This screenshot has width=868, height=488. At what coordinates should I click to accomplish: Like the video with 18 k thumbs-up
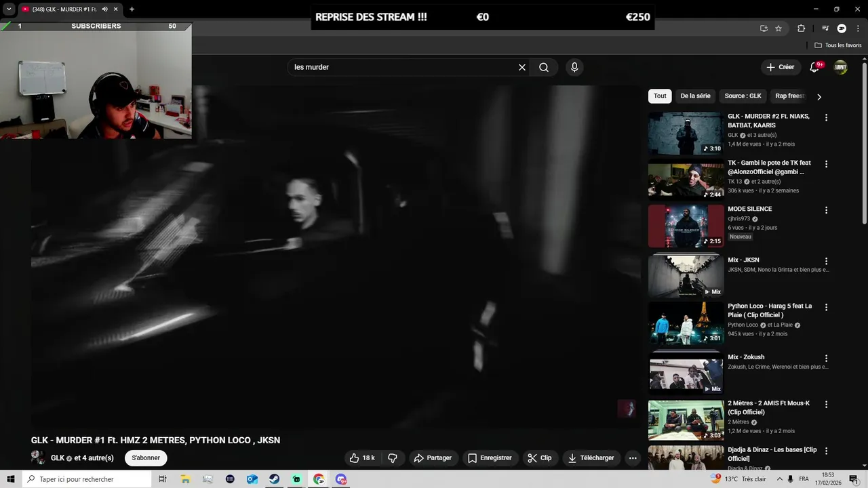coord(362,458)
